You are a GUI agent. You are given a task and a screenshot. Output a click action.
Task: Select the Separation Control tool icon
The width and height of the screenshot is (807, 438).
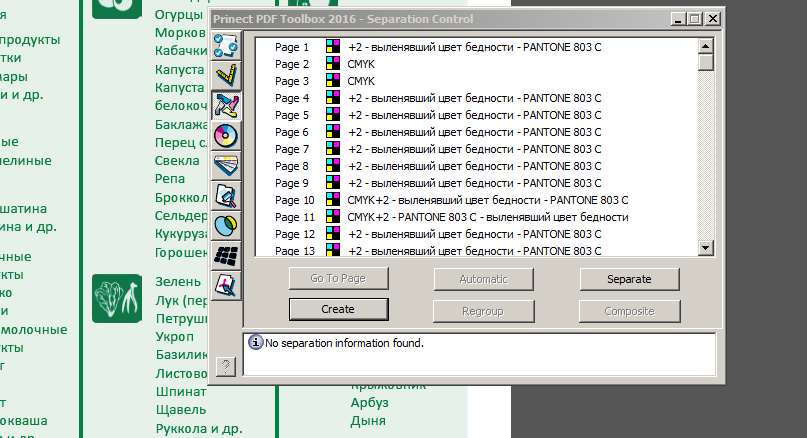(226, 106)
